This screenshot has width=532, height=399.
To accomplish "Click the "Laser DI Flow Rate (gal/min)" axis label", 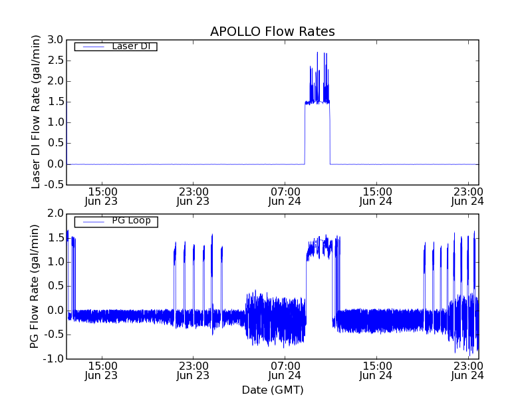I will point(36,112).
